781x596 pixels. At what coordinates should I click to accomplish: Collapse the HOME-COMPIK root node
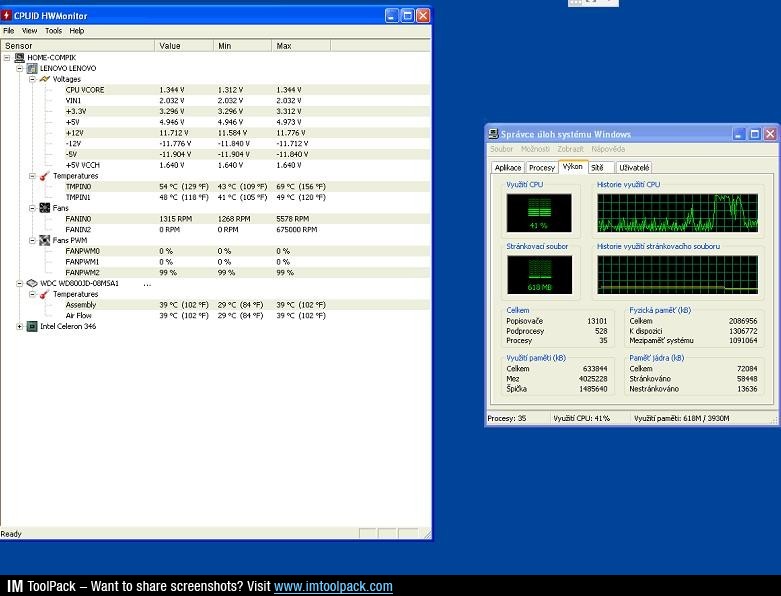(x=7, y=58)
